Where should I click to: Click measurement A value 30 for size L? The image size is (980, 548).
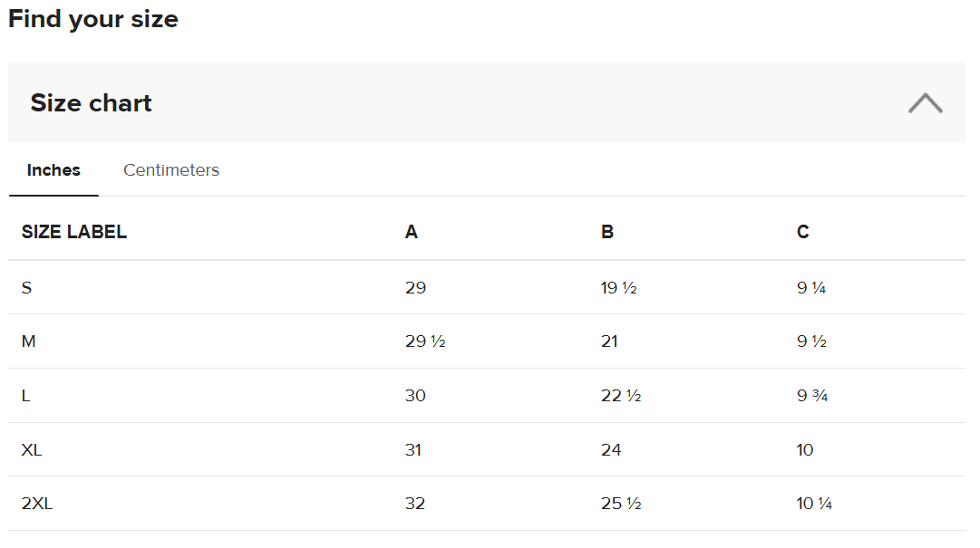(x=415, y=396)
